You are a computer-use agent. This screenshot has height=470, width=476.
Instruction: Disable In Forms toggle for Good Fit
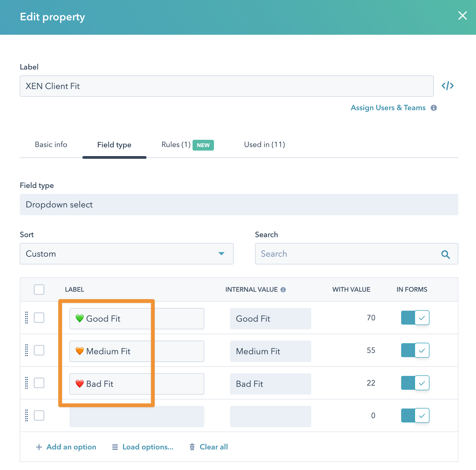click(x=415, y=318)
